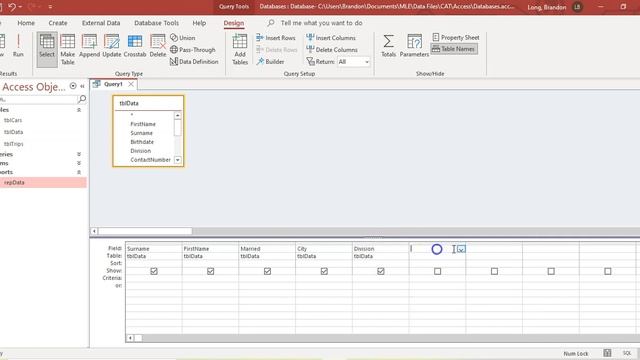Insert Columns into the query grid
This screenshot has width=640, height=360.
click(x=331, y=38)
